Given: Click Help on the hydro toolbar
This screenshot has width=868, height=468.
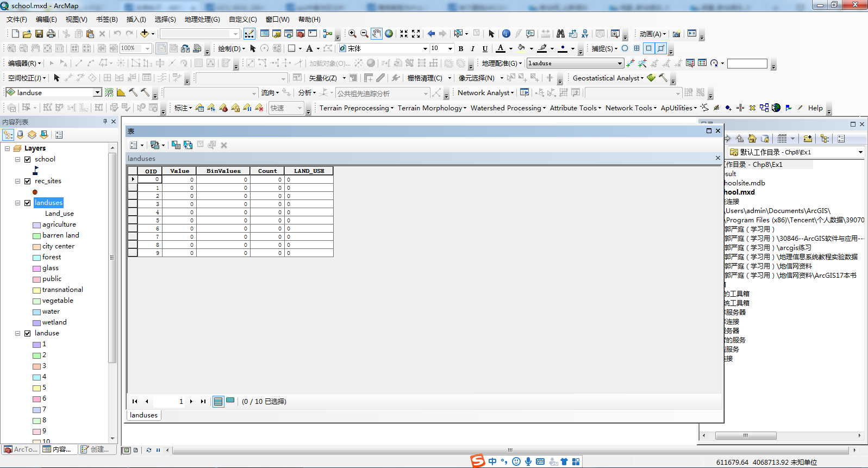Looking at the screenshot, I should tap(815, 108).
